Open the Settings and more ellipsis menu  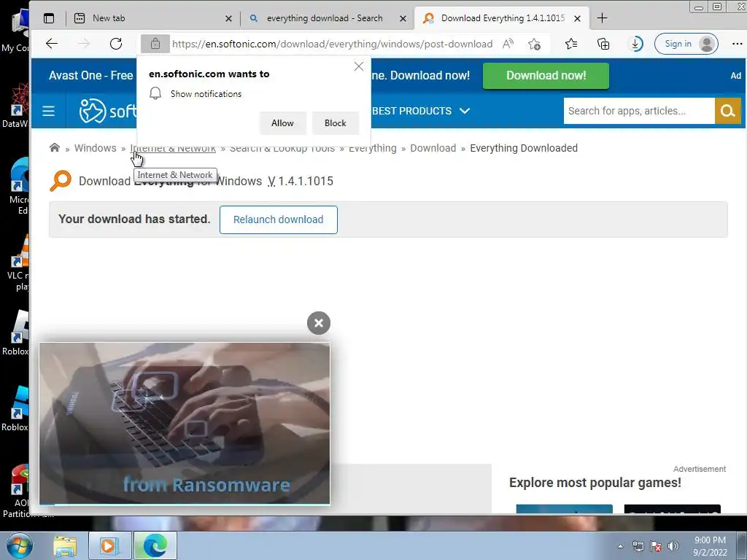click(x=737, y=44)
